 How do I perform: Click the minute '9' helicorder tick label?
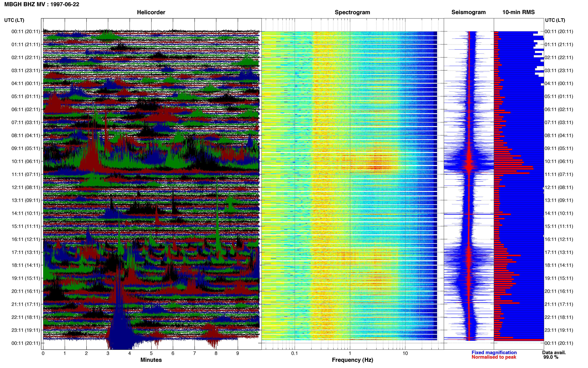click(238, 353)
